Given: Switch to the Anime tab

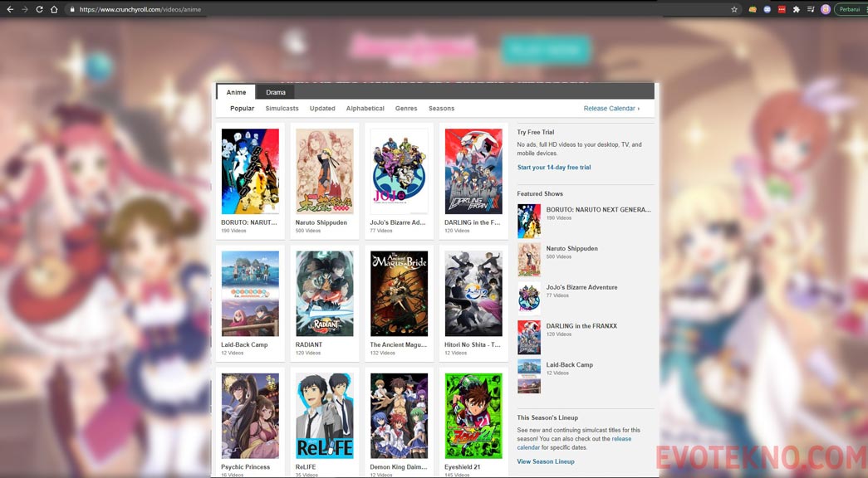Looking at the screenshot, I should 236,92.
